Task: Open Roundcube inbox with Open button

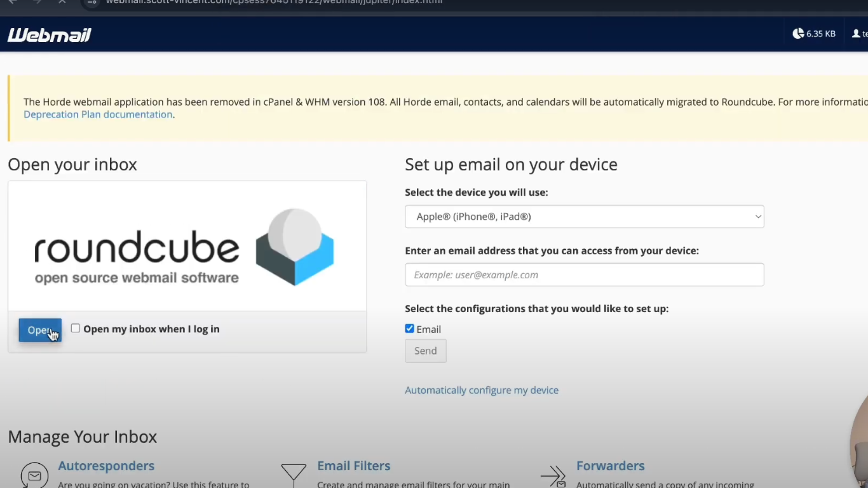Action: (40, 330)
